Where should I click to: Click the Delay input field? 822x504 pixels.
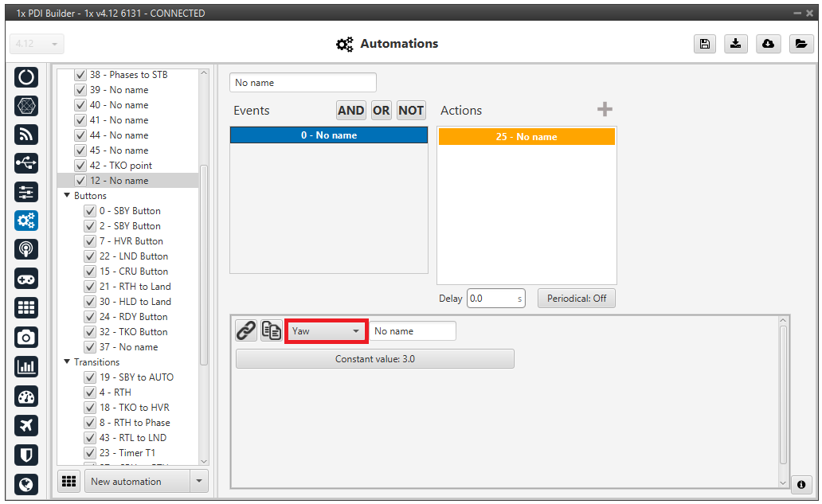tap(490, 299)
